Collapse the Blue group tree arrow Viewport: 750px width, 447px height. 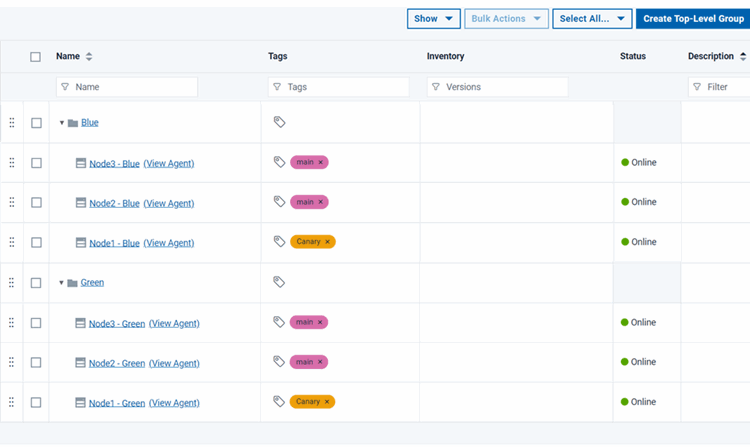pos(61,123)
